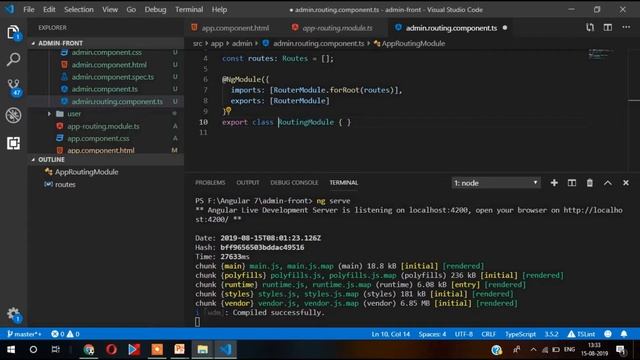Open Chrome from the taskbar
Screen dimensions: 640x360
pos(89,350)
